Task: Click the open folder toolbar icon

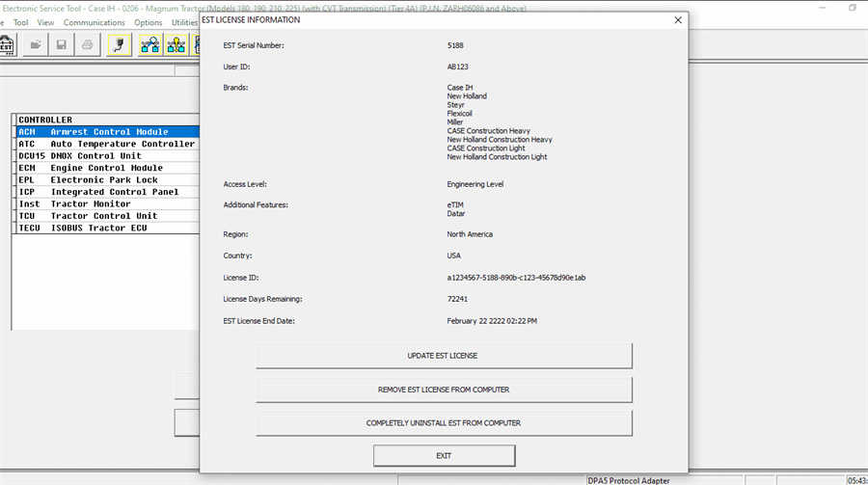Action: (36, 45)
